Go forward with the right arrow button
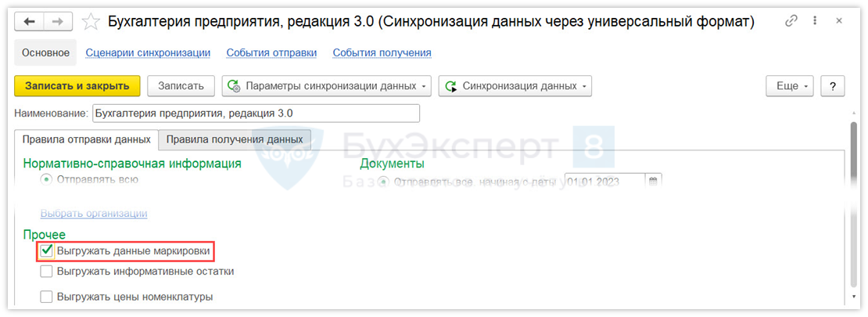This screenshot has width=868, height=317. coord(59,22)
